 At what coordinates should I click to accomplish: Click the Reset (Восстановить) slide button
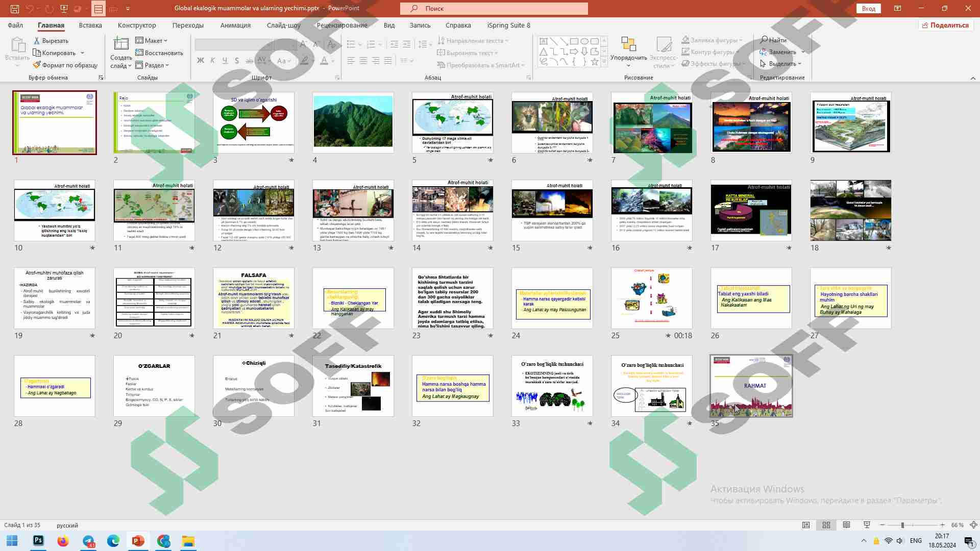[159, 53]
